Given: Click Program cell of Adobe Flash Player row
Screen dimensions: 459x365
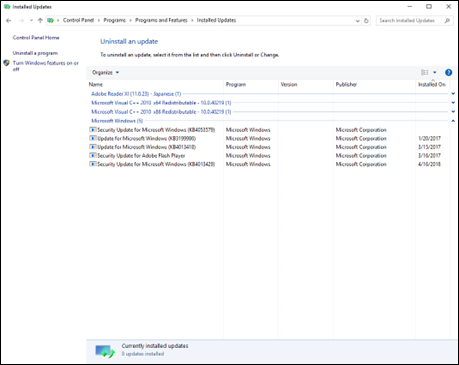Looking at the screenshot, I should click(x=248, y=156).
